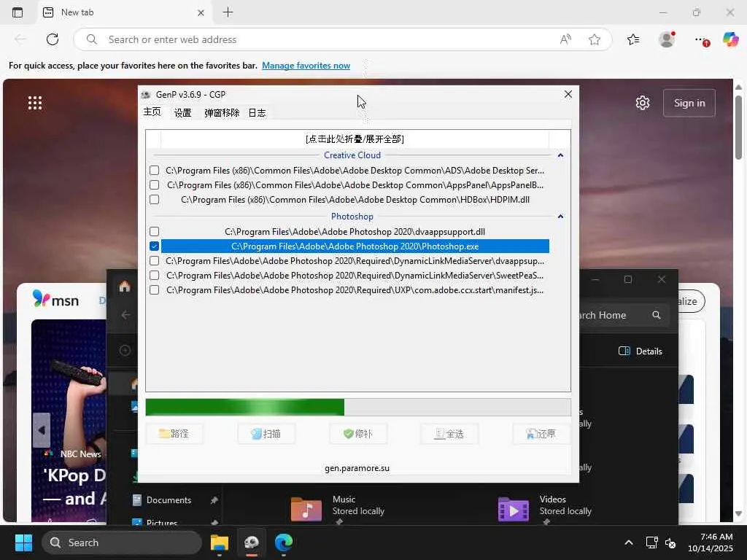
Task: Select the HDPIM.dll path row
Action: point(355,200)
